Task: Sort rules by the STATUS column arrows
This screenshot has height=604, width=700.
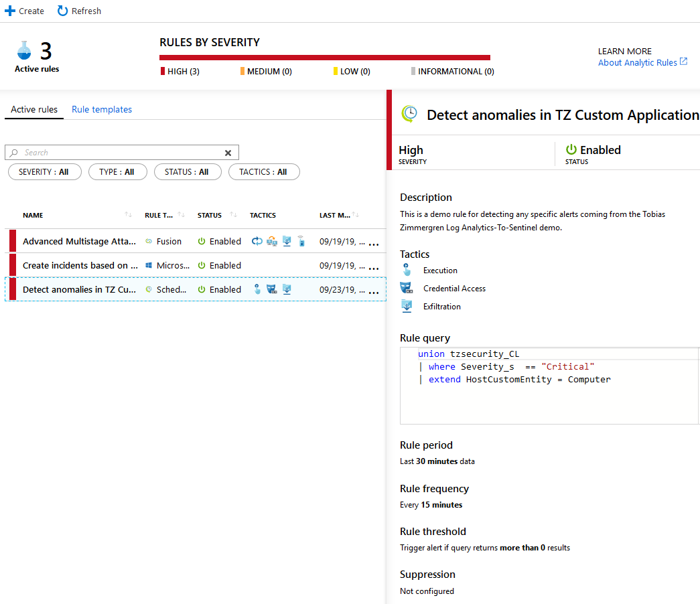Action: (233, 215)
